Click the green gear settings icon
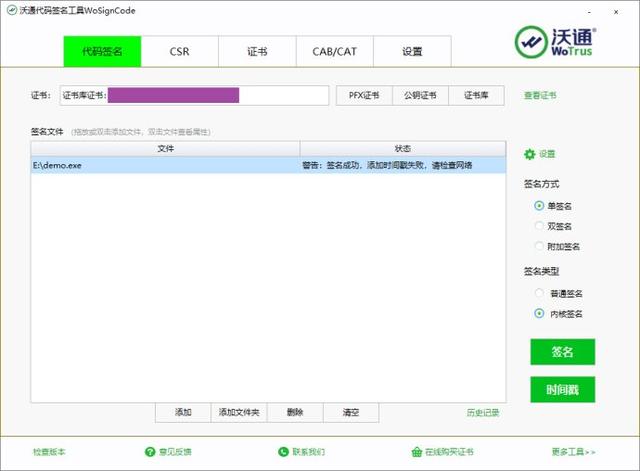 529,154
